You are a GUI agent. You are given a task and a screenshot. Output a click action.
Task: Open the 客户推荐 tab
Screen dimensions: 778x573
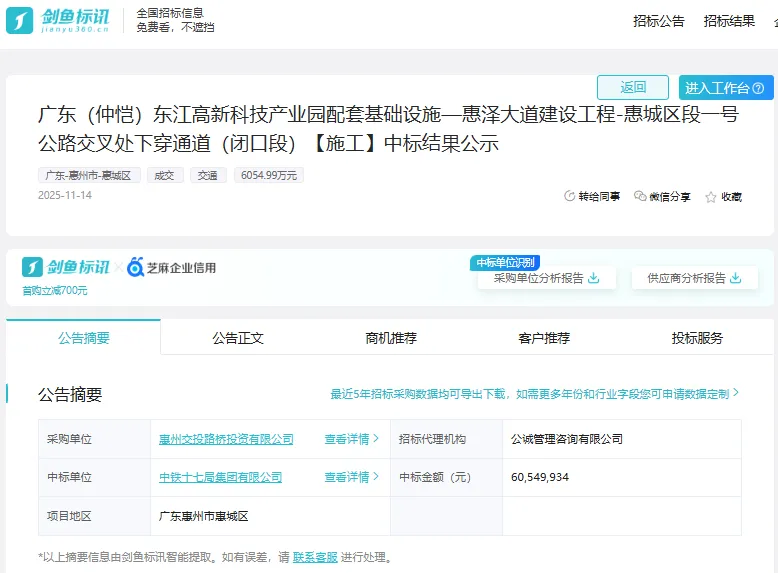pos(544,338)
